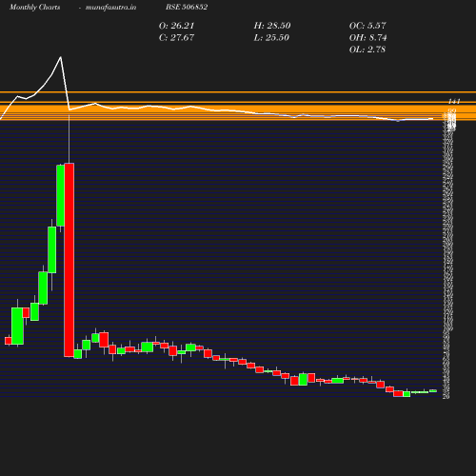
Task: Select the open value 'O: 26.21'
Action: click(x=176, y=26)
